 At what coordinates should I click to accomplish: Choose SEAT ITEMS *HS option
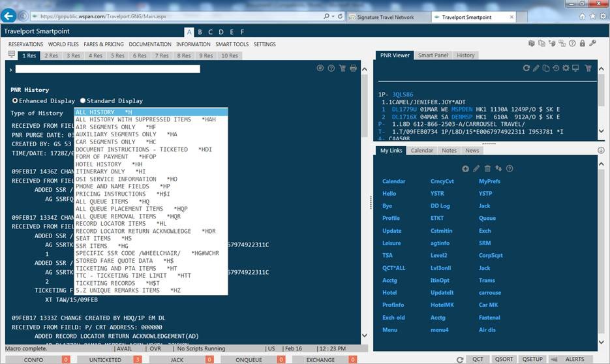point(151,238)
